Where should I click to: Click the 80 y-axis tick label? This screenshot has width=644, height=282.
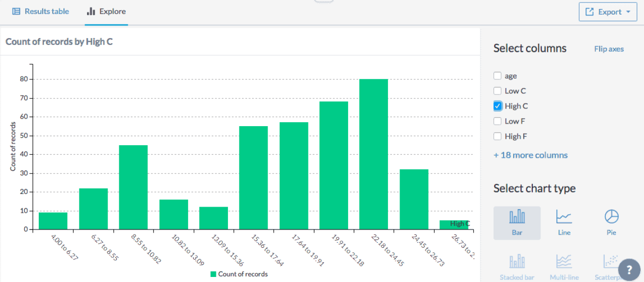[24, 79]
